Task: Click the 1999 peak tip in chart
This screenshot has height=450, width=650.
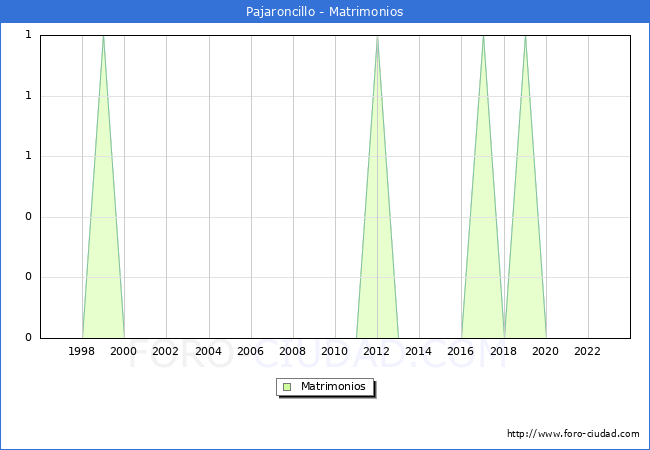Action: (103, 37)
